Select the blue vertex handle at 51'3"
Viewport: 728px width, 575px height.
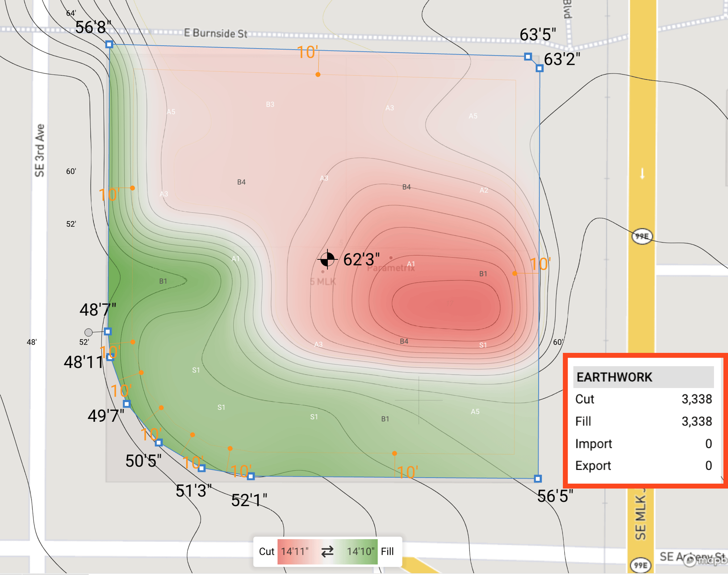[202, 468]
